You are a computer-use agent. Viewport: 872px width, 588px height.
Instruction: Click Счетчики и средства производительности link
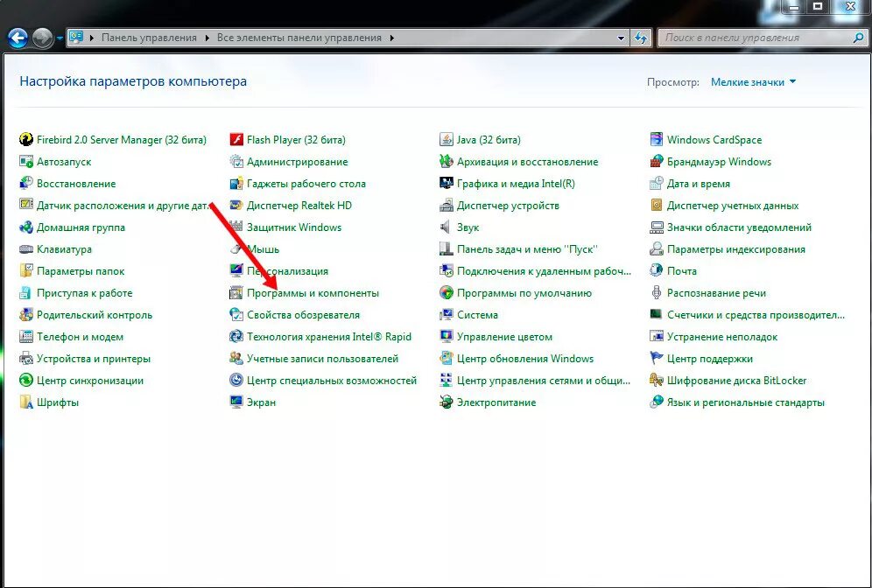[756, 315]
